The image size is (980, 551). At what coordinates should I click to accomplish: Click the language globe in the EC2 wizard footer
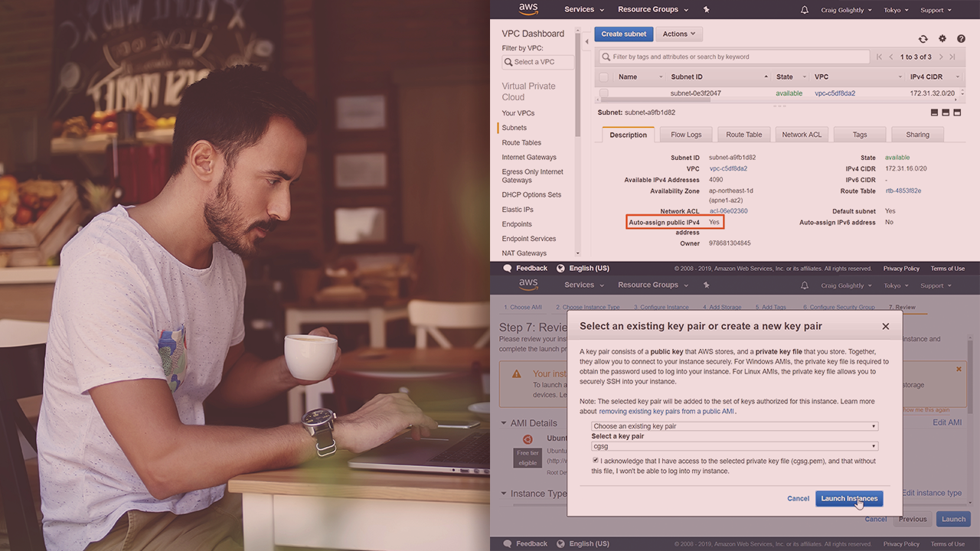560,544
